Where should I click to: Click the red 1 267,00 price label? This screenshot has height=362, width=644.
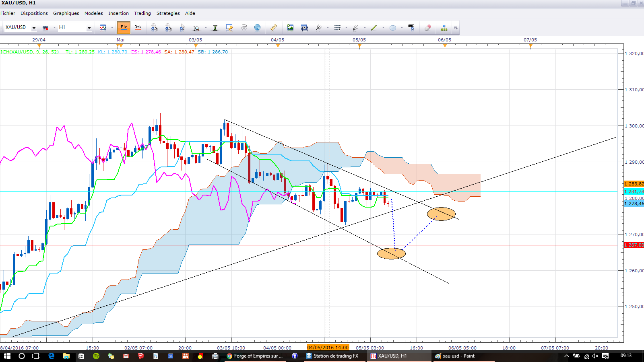[x=634, y=245]
